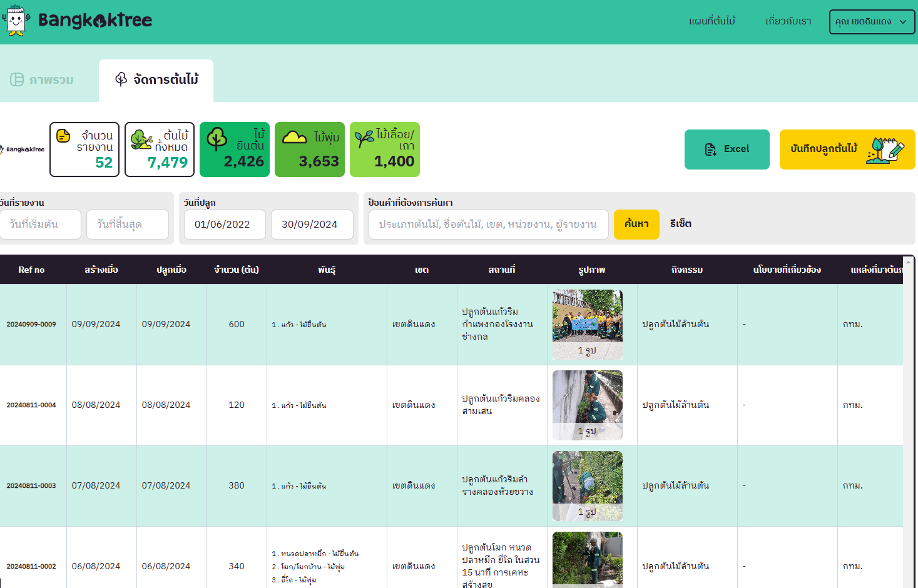Click Ref no 20240811-0002
The height and width of the screenshot is (588, 918).
[x=31, y=567]
